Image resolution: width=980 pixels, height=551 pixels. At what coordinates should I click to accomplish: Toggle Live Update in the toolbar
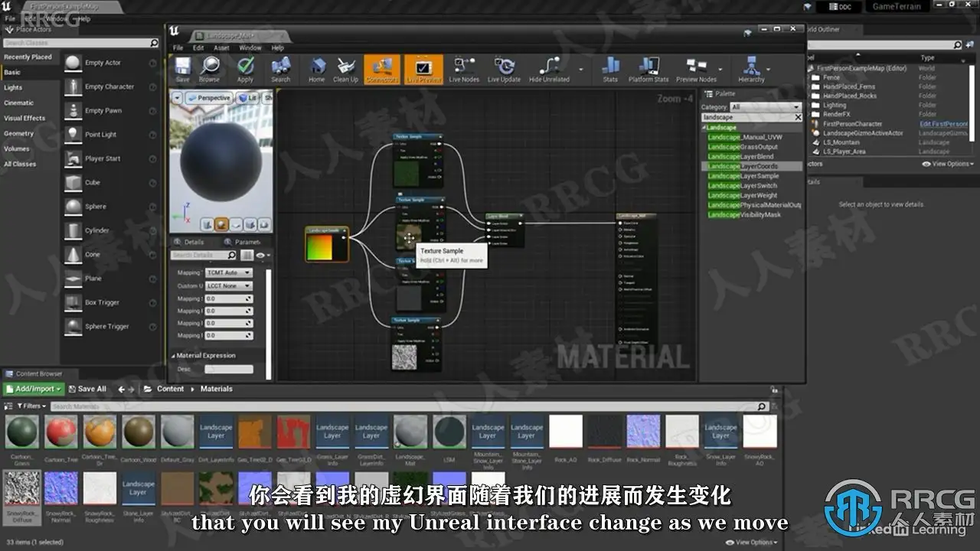504,69
